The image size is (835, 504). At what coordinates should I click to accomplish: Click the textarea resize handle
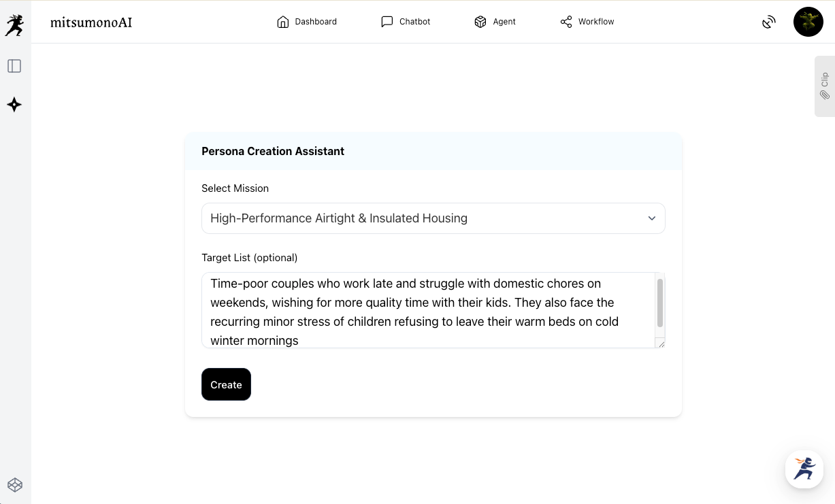(x=660, y=343)
